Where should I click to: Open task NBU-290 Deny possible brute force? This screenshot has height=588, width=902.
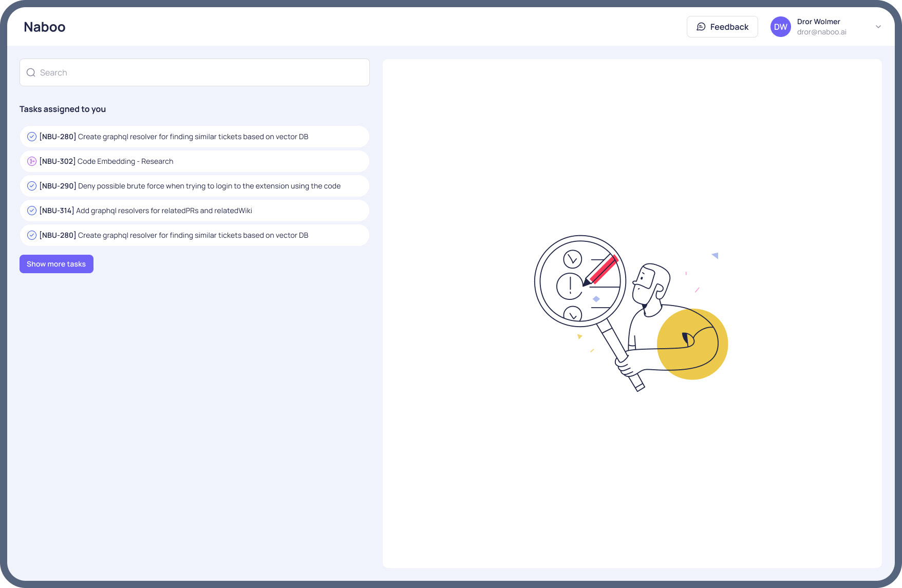195,186
